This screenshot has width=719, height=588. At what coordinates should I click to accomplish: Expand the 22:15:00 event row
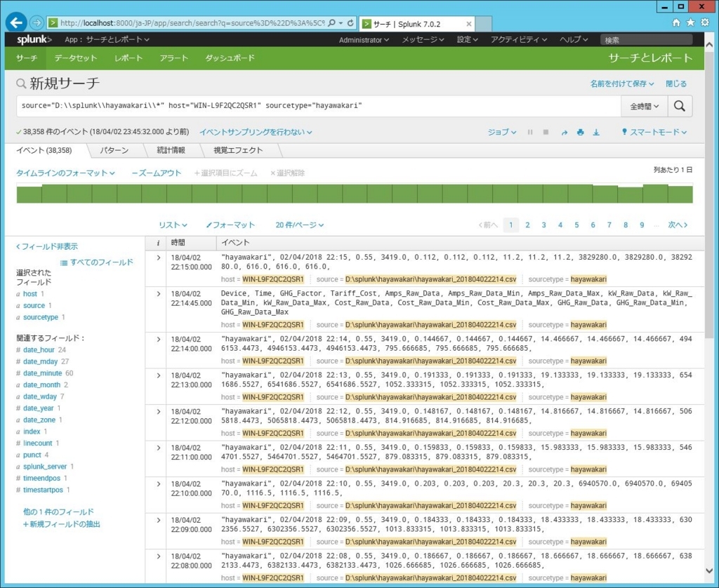point(158,258)
